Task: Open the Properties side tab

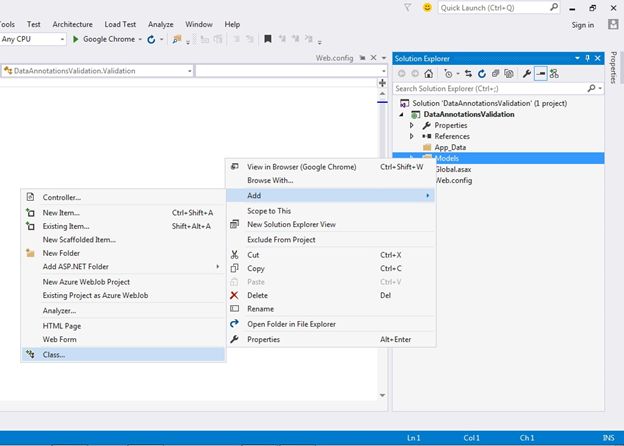Action: [614, 68]
